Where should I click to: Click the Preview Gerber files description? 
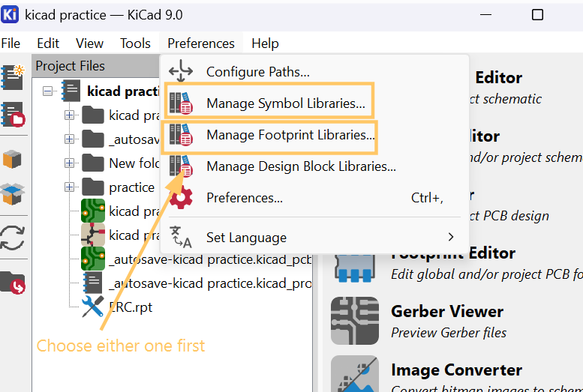[x=449, y=333]
